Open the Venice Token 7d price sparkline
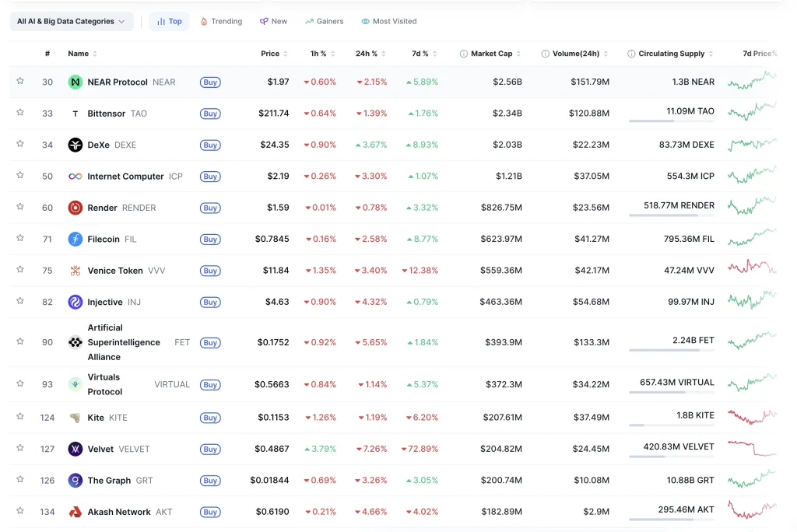The image size is (797, 532). (752, 267)
